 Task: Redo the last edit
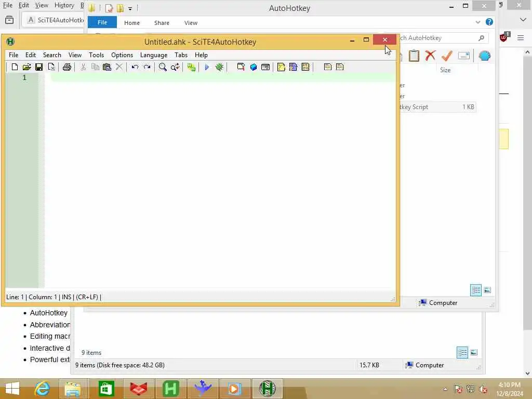coord(147,67)
